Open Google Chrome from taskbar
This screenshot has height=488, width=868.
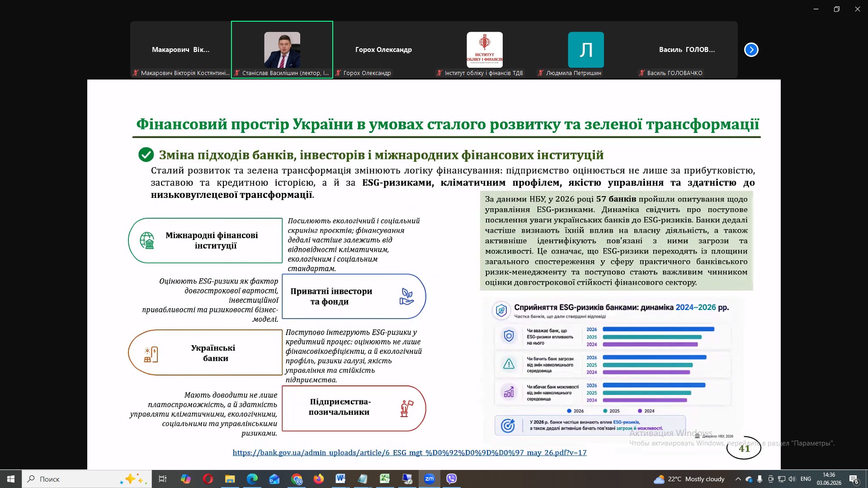tap(297, 479)
